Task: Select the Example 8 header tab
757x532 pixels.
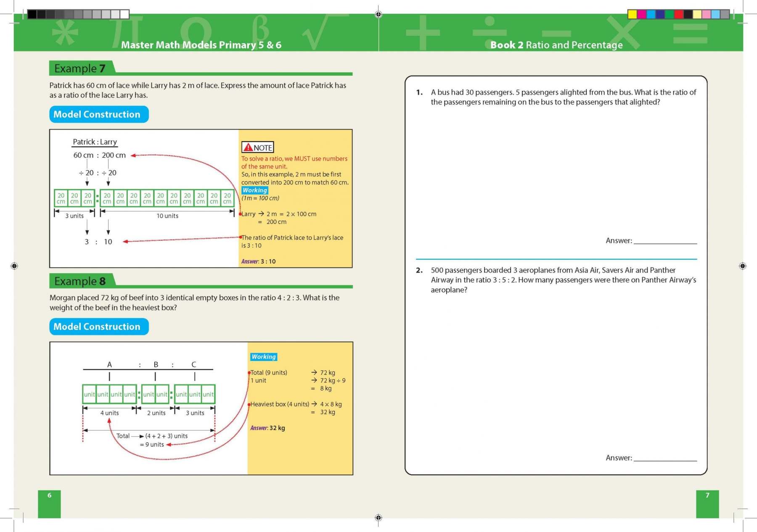Action: pyautogui.click(x=80, y=280)
